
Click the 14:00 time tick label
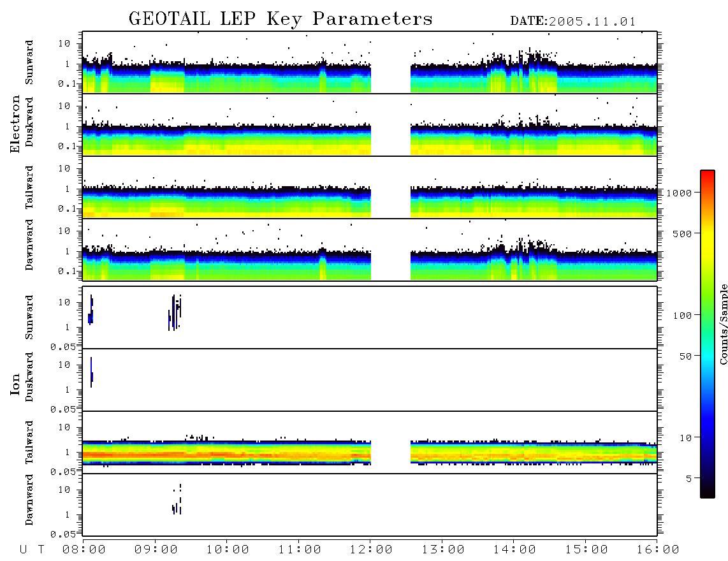coord(514,550)
